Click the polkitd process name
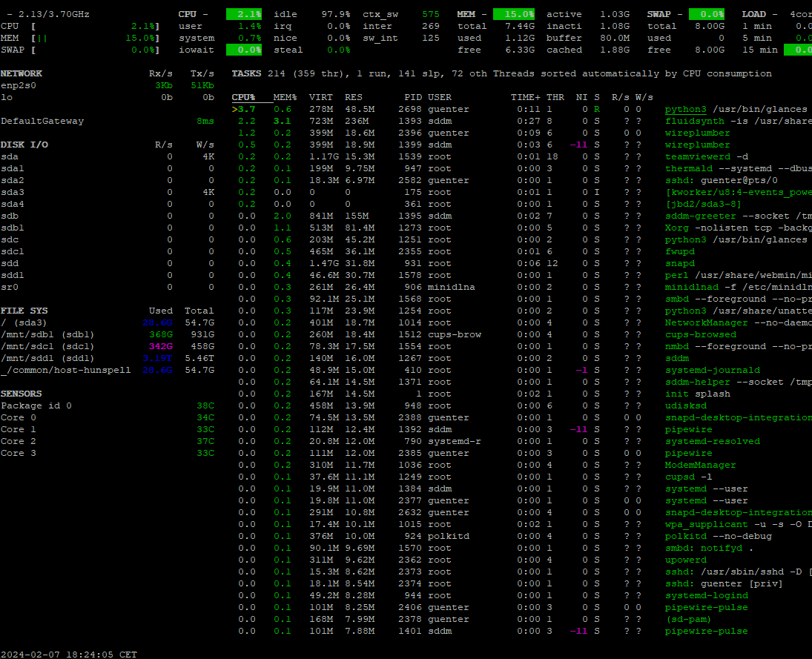The image size is (812, 659). [x=686, y=536]
